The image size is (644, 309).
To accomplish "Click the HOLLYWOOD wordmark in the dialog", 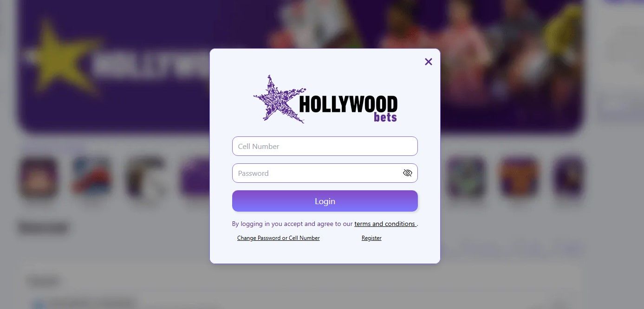I will 348,104.
